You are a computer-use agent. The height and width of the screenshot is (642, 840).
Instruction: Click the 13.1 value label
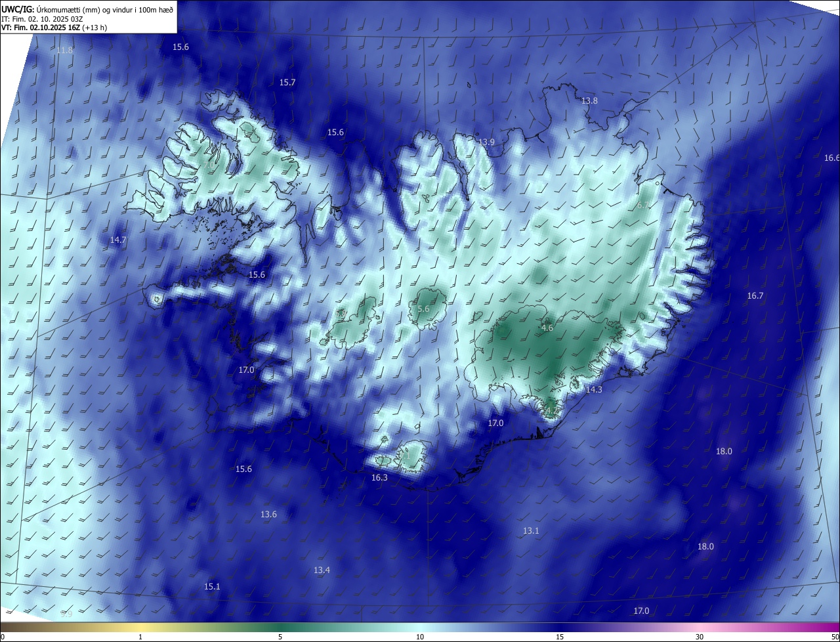(x=531, y=530)
